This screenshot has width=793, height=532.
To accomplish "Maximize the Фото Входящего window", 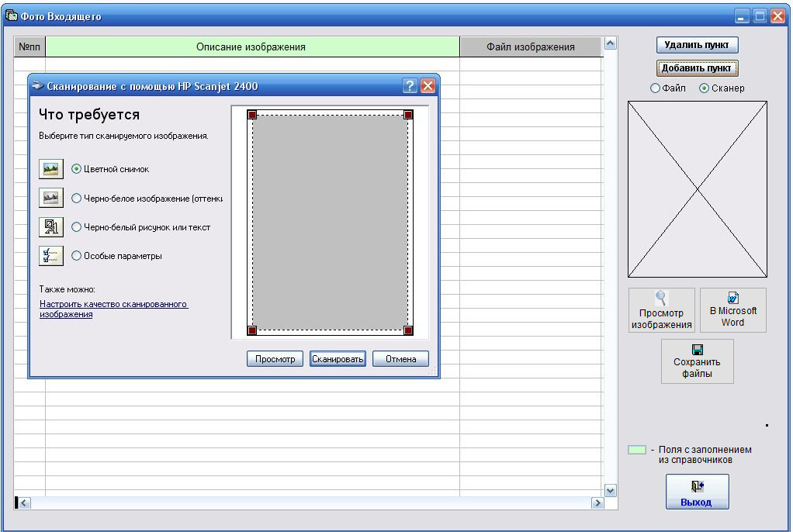I will (760, 16).
